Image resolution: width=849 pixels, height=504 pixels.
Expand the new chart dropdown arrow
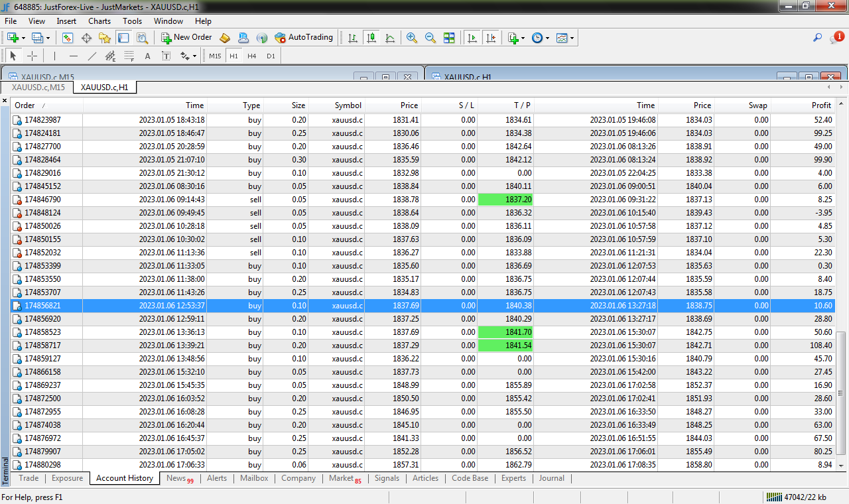(x=25, y=38)
